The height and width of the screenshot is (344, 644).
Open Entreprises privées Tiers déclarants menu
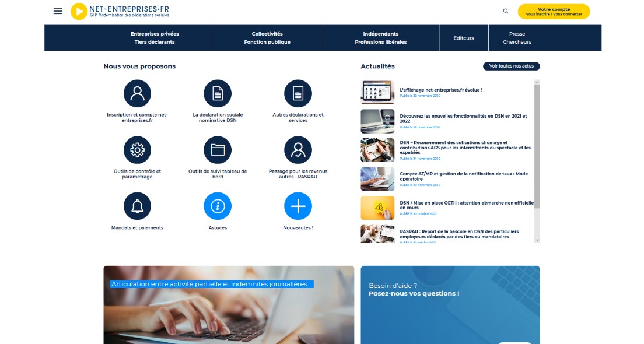155,38
